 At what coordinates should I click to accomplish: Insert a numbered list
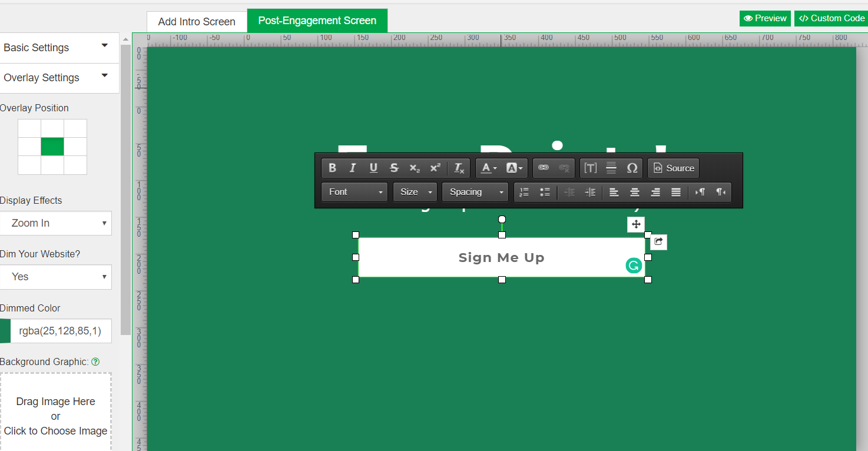pyautogui.click(x=524, y=192)
